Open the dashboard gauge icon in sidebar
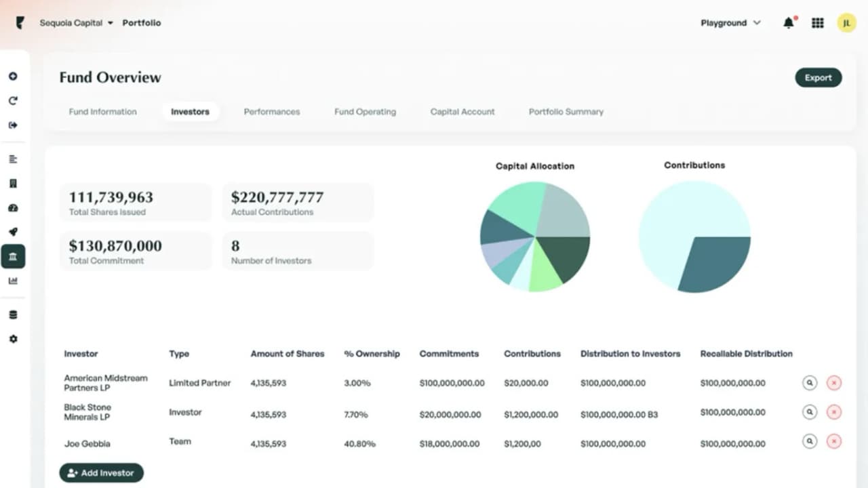868x488 pixels. tap(14, 208)
